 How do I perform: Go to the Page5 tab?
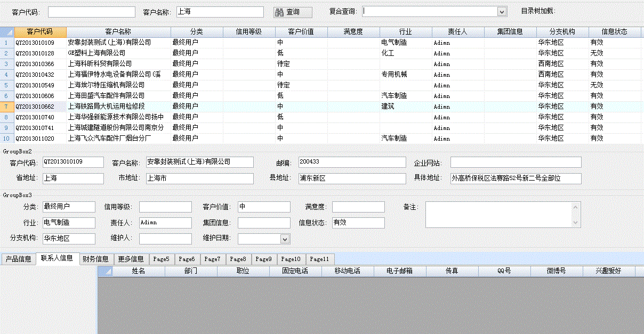pyautogui.click(x=161, y=259)
